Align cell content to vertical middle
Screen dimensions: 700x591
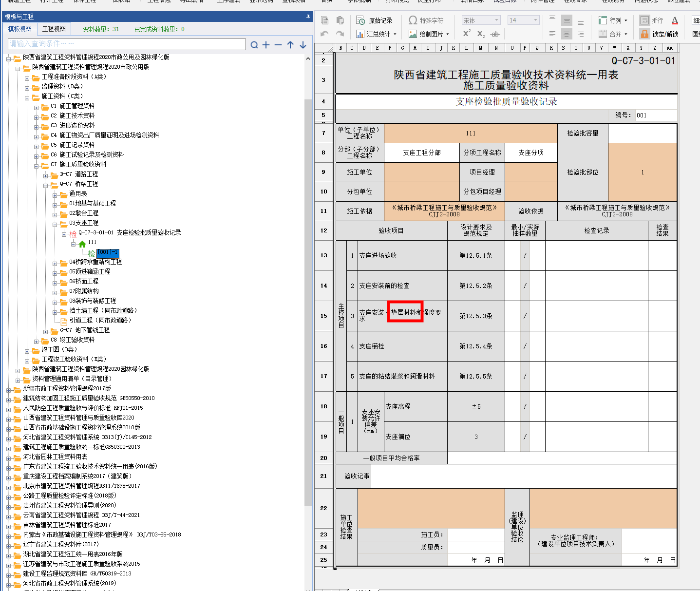(567, 20)
